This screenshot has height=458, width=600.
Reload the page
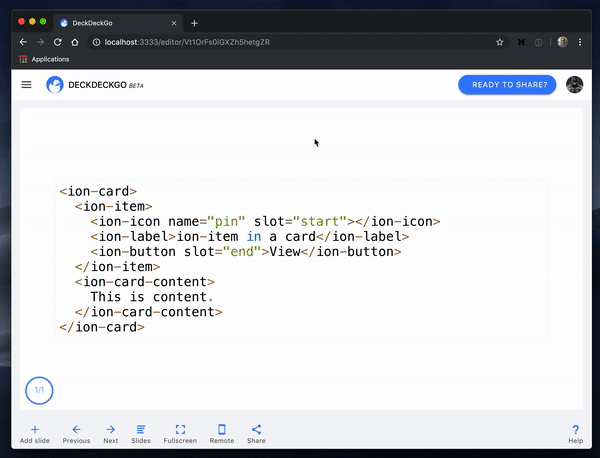pos(57,42)
